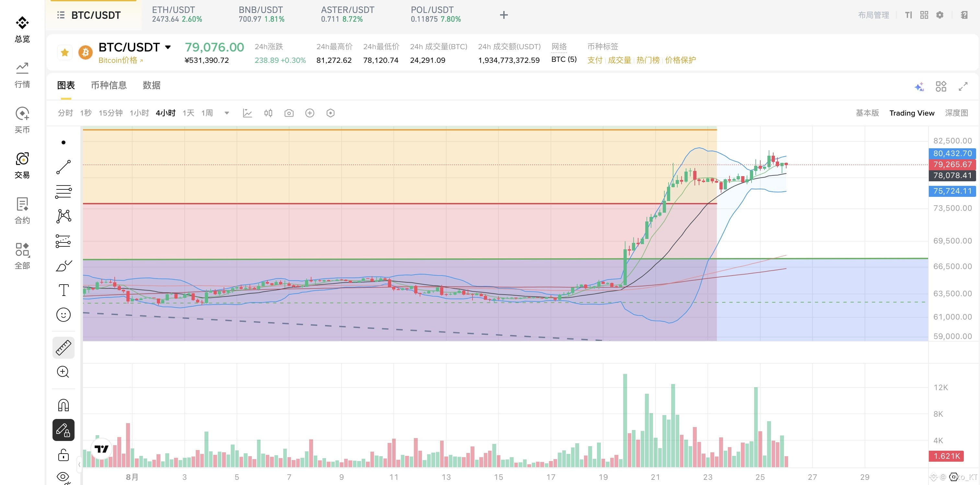Open the 币种信息 tab
Screen dimensions: 980x485
[x=109, y=85]
